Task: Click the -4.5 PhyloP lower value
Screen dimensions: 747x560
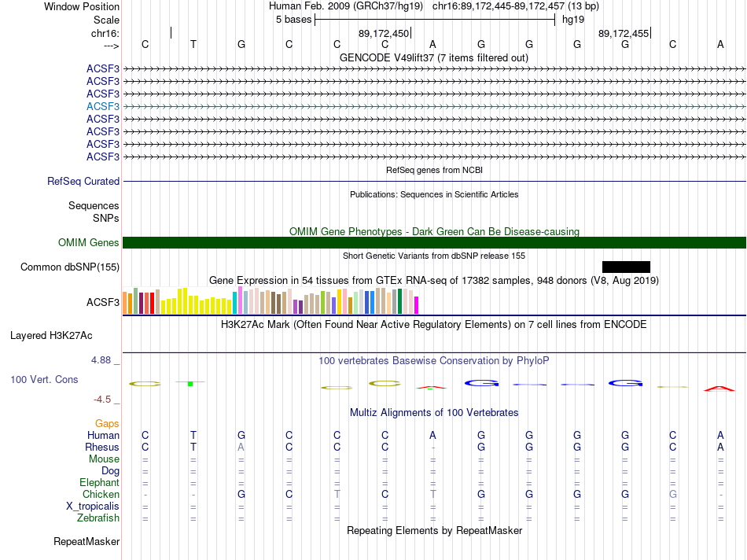Action: pos(102,400)
